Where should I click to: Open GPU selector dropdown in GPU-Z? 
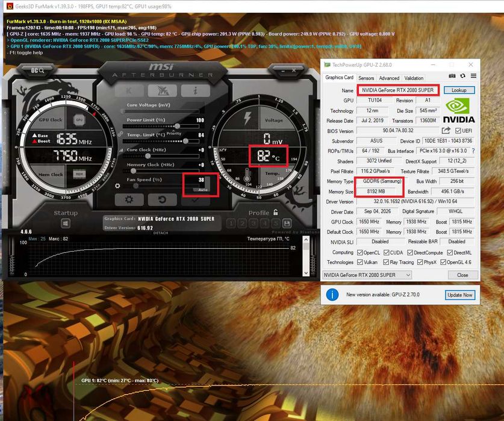pyautogui.click(x=367, y=275)
